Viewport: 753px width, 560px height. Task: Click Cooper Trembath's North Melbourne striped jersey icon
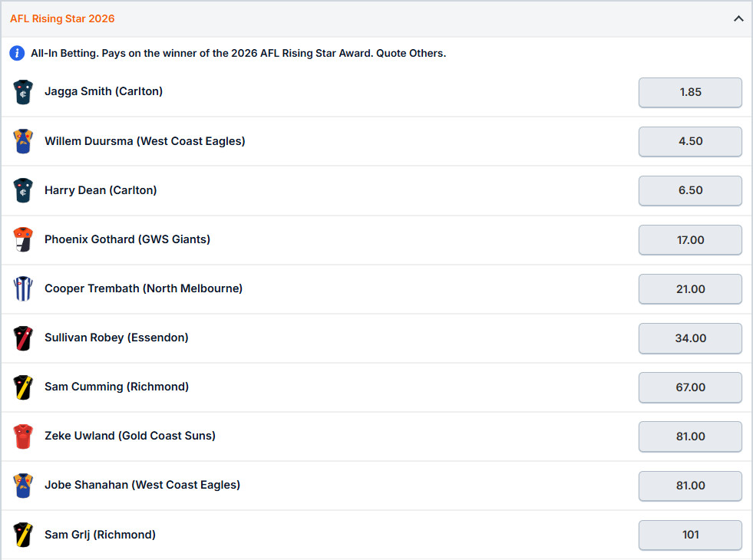pyautogui.click(x=23, y=288)
